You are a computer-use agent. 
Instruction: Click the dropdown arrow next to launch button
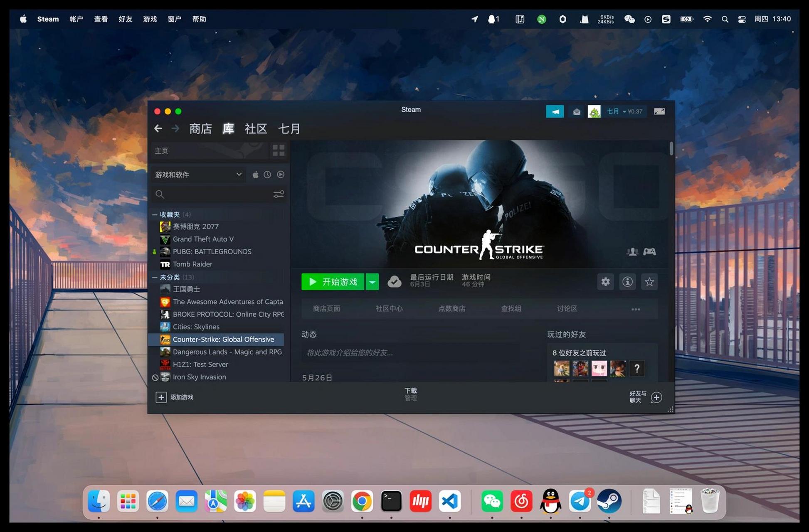[x=372, y=281]
